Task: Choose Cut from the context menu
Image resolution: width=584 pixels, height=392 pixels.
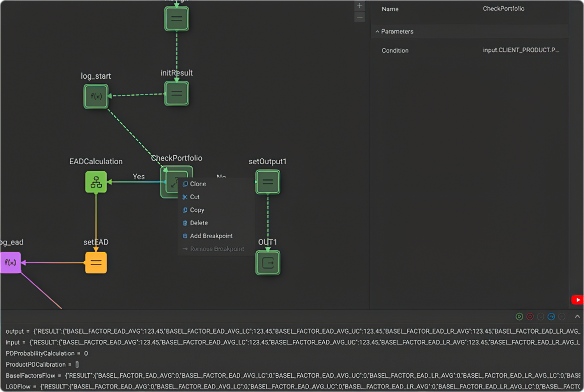Action: 216,197
